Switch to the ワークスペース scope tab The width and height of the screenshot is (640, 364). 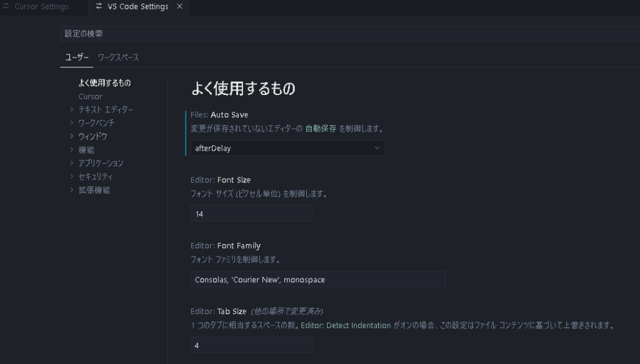coord(118,57)
